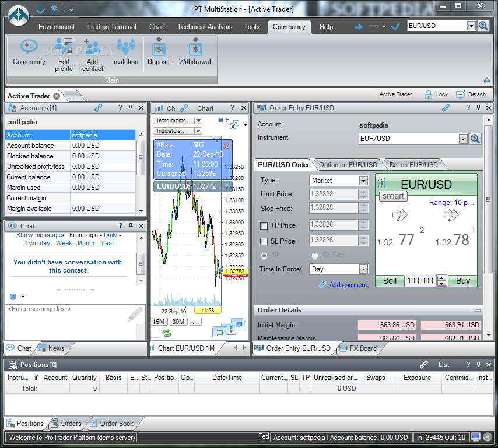Switch to Bet on EUR/USD tab
Screen dimensions: 498x448
click(413, 165)
